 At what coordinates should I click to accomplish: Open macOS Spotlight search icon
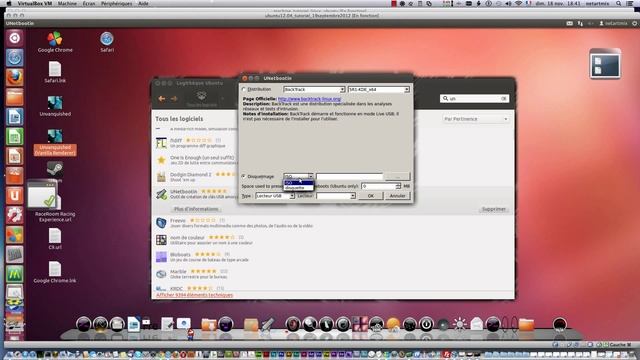tap(619, 3)
